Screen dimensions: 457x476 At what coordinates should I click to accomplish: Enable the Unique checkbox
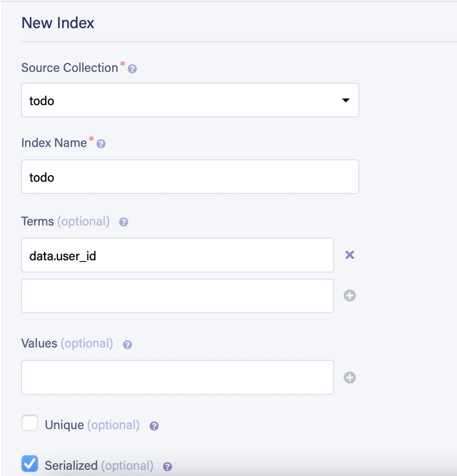30,423
